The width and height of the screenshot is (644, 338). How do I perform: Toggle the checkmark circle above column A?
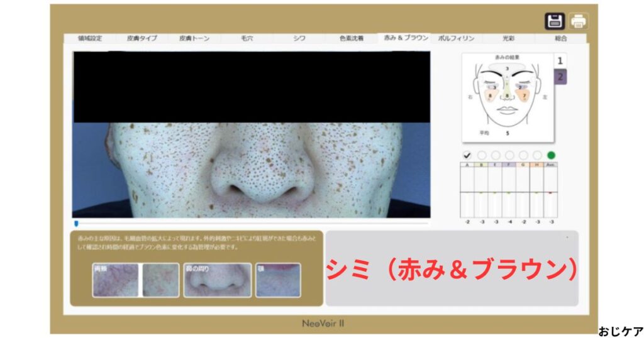coord(467,155)
